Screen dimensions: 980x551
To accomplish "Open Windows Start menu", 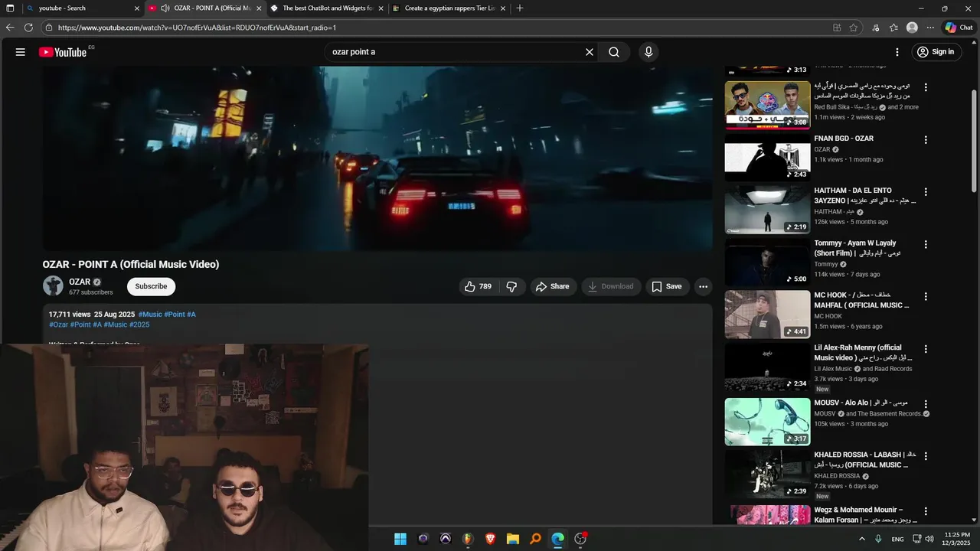I will pos(400,539).
